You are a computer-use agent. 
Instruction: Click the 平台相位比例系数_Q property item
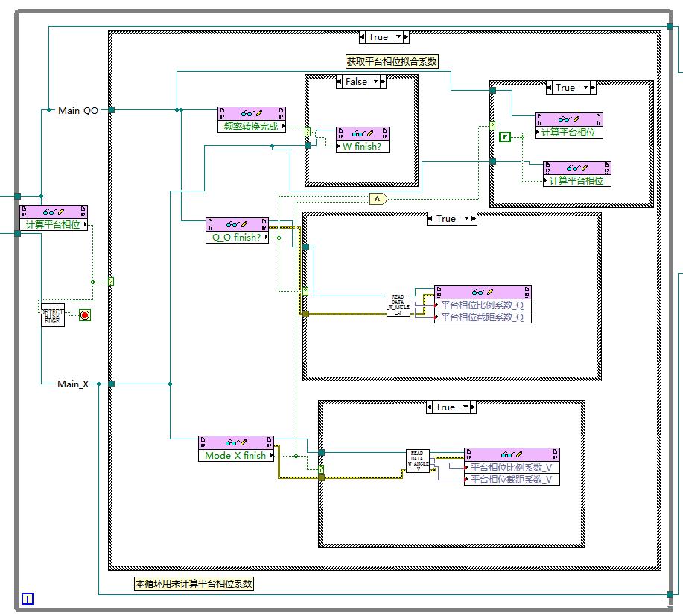pyautogui.click(x=482, y=304)
